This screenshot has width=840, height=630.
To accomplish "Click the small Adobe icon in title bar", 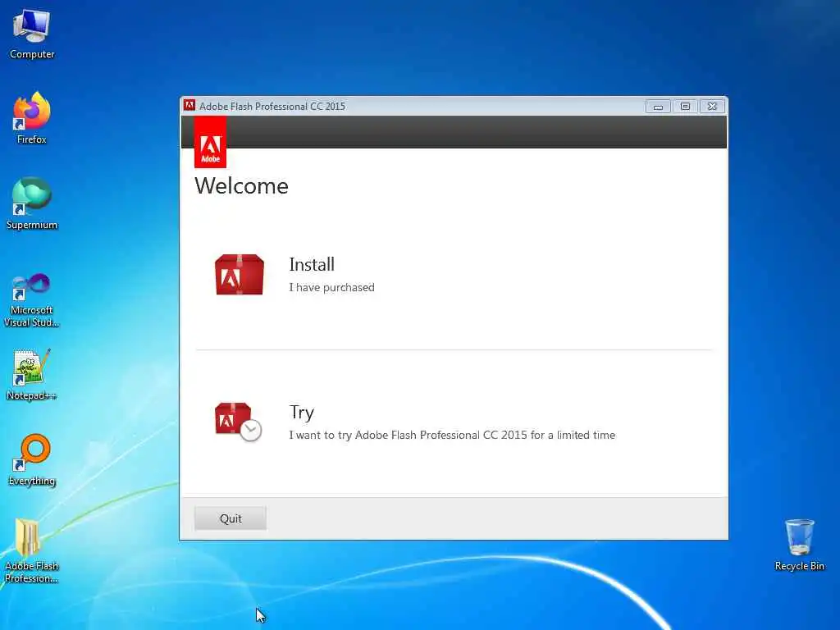I will click(x=189, y=106).
